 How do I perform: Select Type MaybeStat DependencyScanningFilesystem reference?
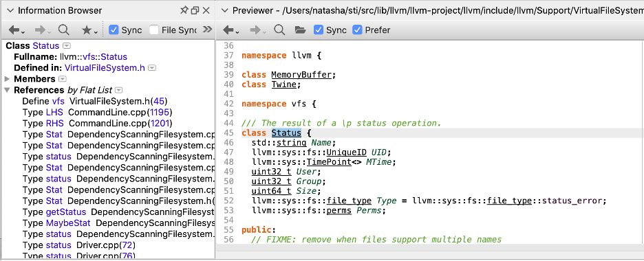(118, 223)
